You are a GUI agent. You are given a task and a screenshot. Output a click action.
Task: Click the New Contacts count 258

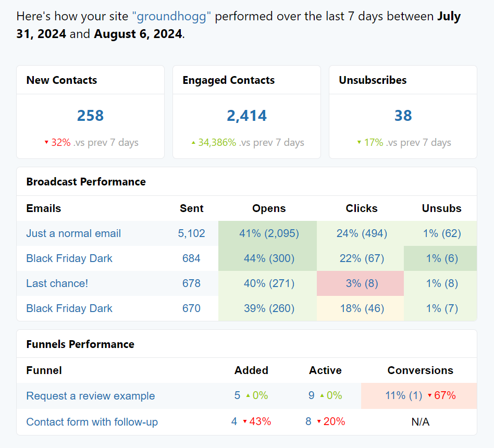coord(91,115)
